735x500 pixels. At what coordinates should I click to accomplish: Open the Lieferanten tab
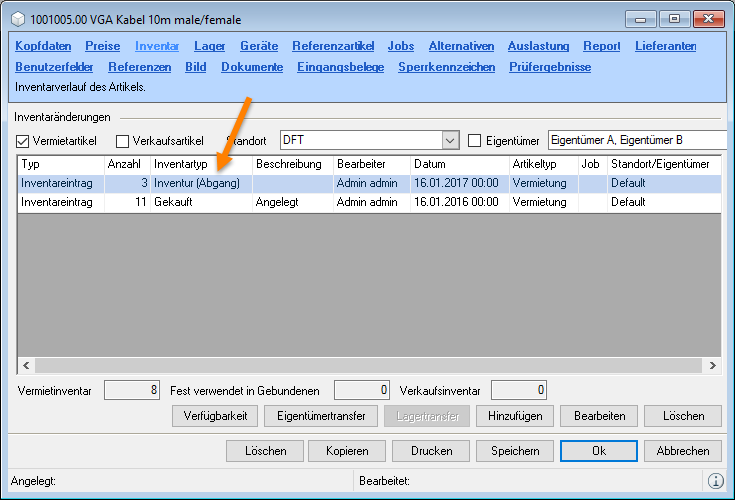[666, 46]
